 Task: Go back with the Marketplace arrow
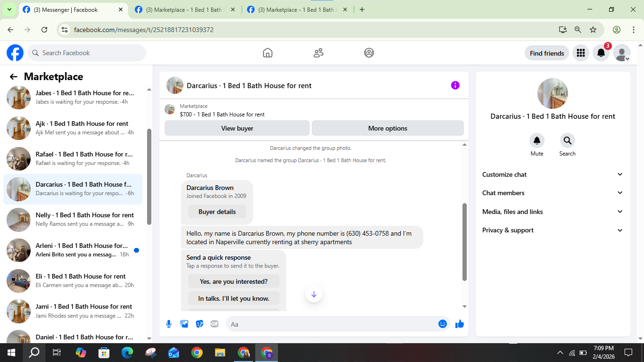13,77
